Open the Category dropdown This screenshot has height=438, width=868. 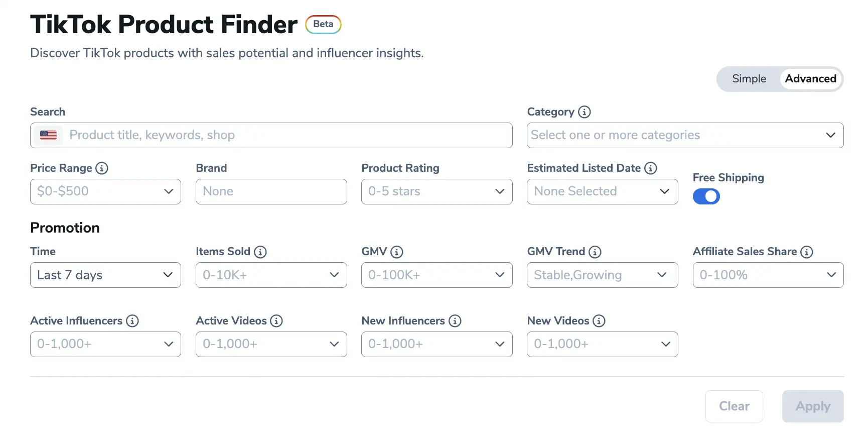[x=685, y=135]
